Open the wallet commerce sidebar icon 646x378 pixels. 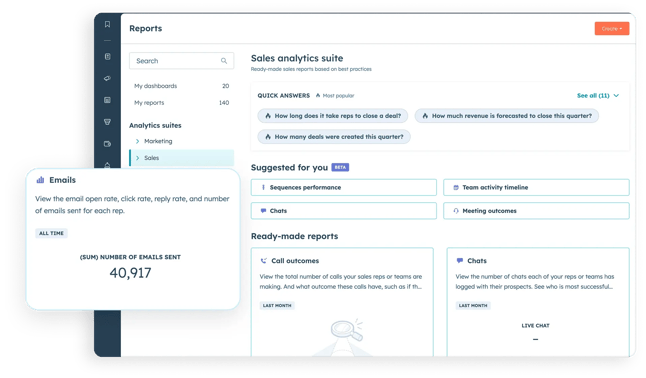(107, 144)
